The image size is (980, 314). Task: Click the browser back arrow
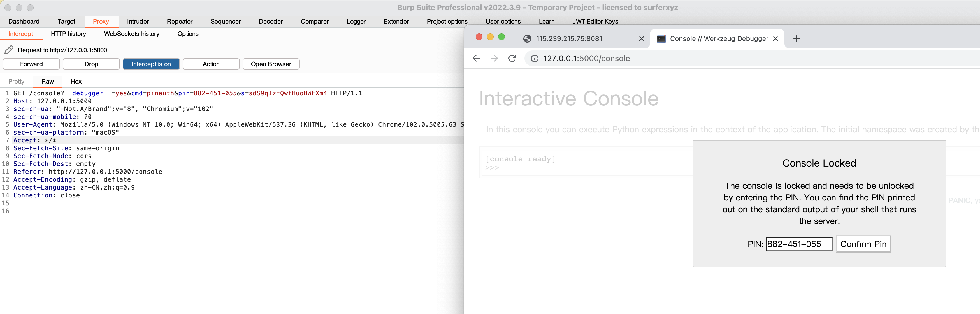pos(476,58)
